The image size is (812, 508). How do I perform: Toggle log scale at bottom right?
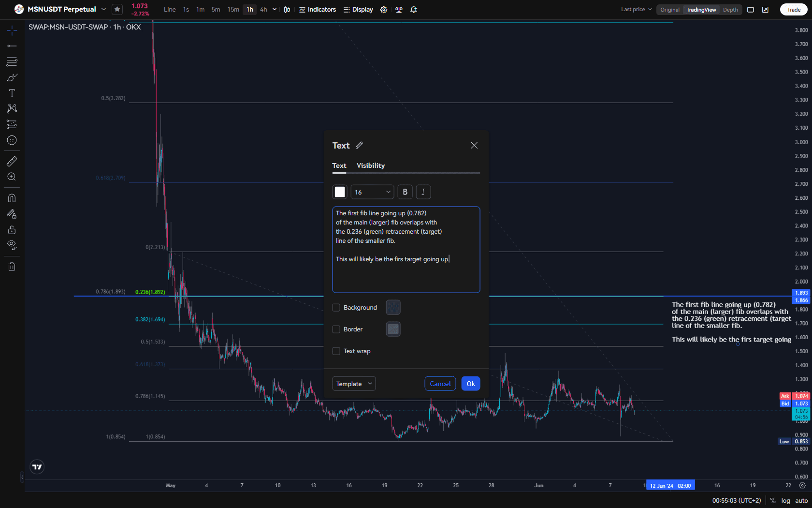[x=786, y=500]
